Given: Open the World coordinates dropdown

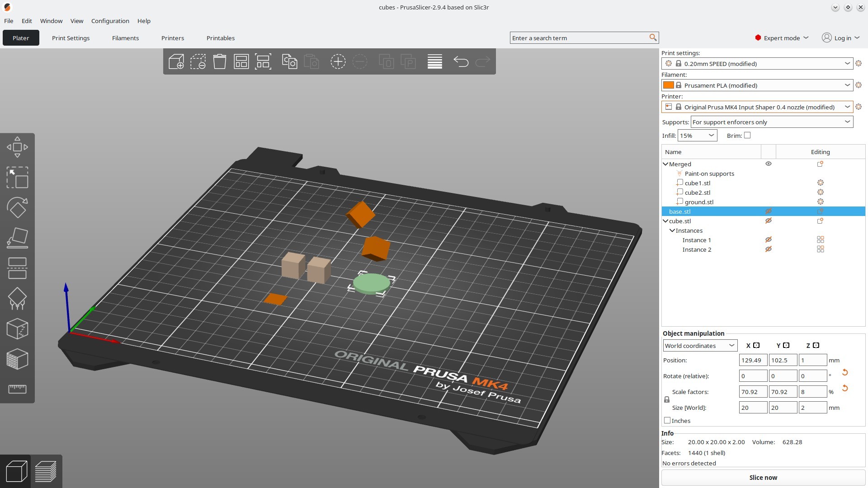Looking at the screenshot, I should coord(700,346).
